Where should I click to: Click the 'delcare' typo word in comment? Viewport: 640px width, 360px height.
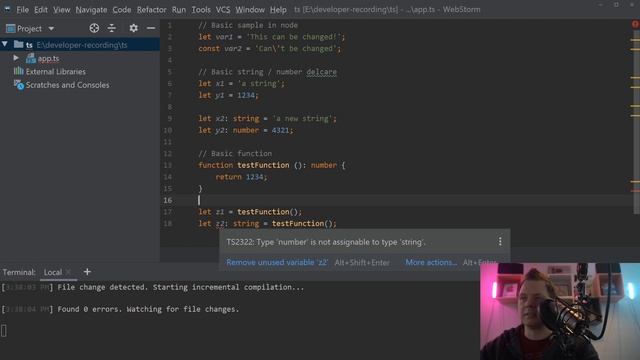[322, 72]
